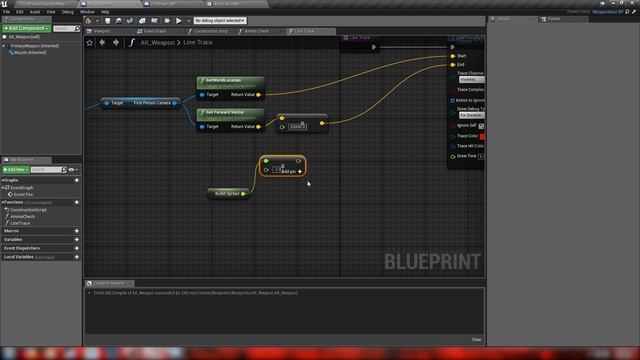
Task: Click the Get Forward Vector Target pin
Action: [202, 127]
